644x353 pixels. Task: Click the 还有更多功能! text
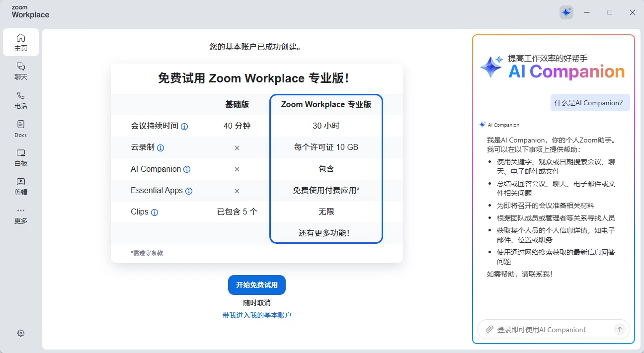[x=324, y=233]
